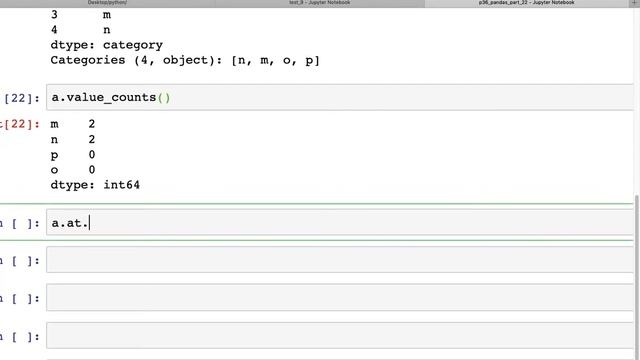Switch to the test_9 Jupyter Notebook tab
Screen dimensions: 640x360
pos(320,3)
